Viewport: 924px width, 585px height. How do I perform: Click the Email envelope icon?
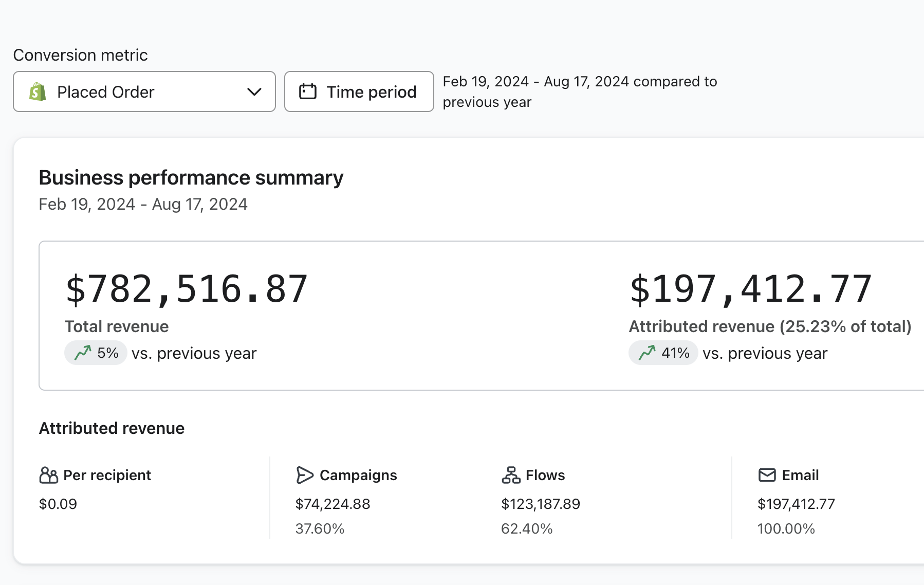tap(767, 475)
